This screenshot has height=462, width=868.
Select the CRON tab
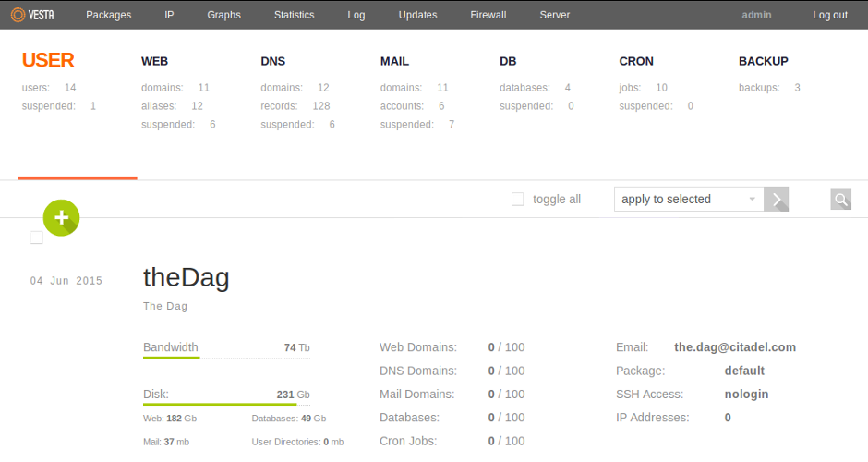coord(636,62)
